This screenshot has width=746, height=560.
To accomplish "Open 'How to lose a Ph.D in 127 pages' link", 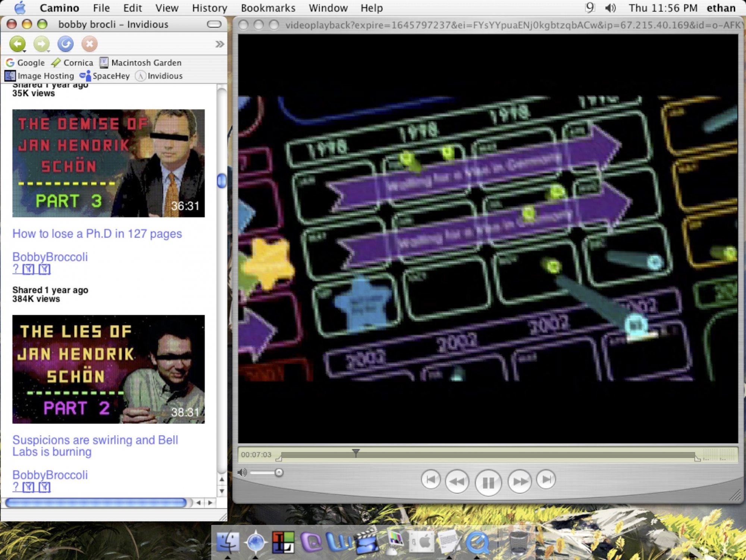I will click(97, 234).
